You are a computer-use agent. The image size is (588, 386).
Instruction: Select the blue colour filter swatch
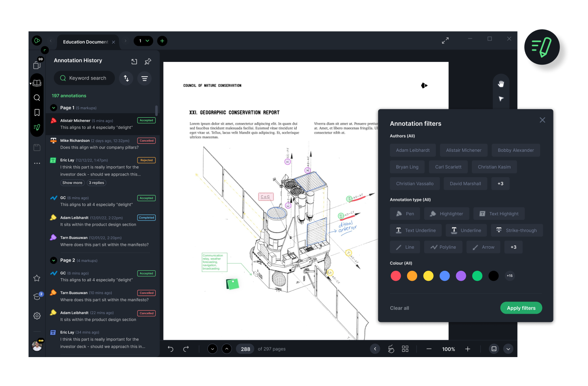coord(445,276)
